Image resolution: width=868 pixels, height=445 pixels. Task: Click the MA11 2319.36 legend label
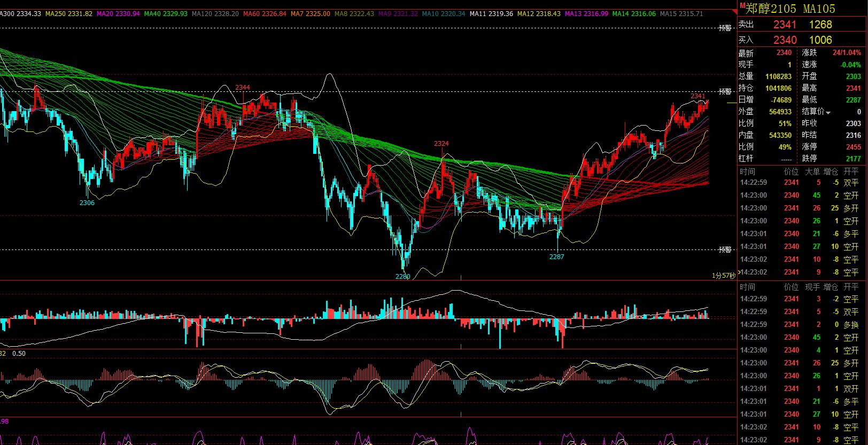click(x=492, y=13)
